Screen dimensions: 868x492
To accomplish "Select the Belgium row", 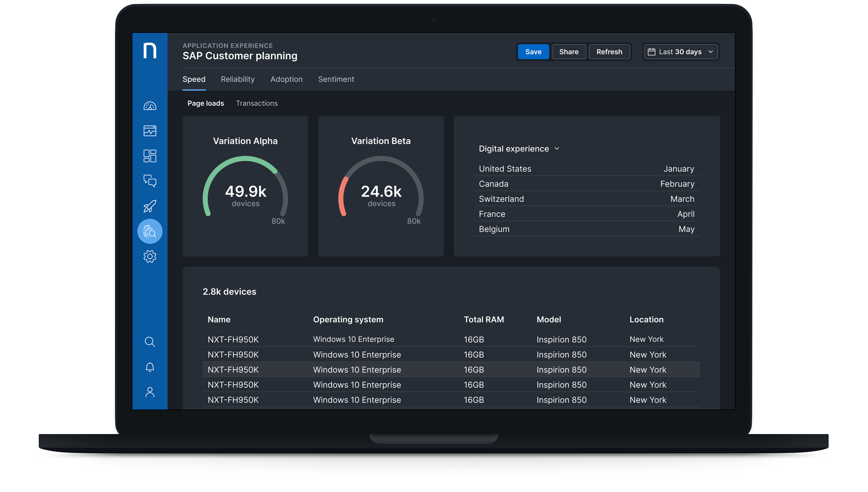I will coord(587,229).
